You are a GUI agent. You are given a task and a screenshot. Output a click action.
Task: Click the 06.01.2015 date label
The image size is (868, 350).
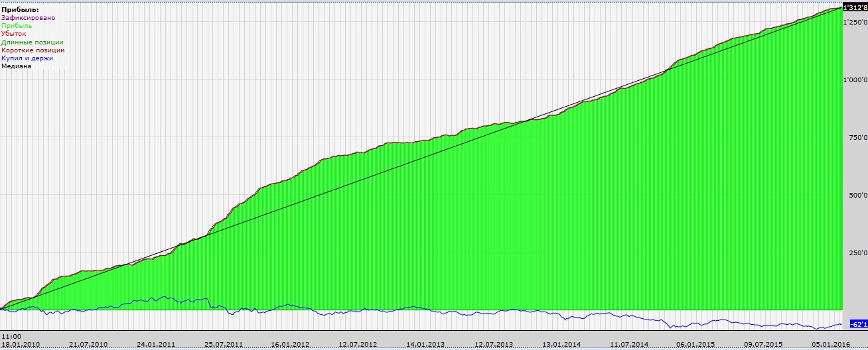pos(695,345)
